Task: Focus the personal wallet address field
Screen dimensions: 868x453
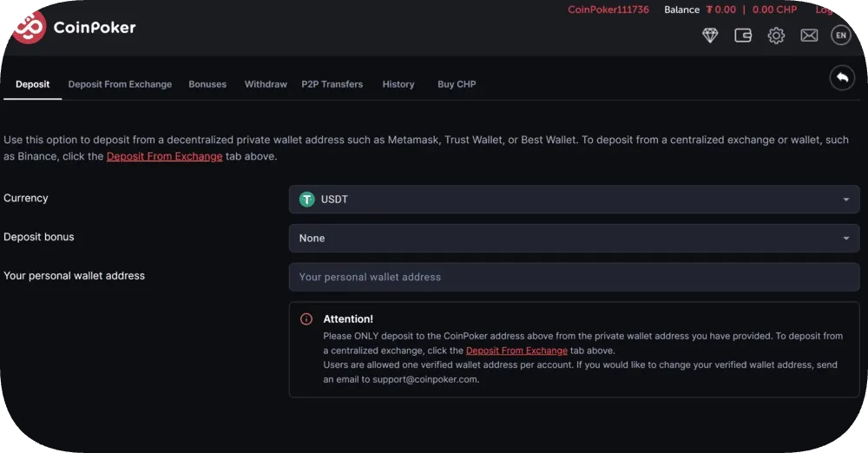Action: tap(574, 277)
